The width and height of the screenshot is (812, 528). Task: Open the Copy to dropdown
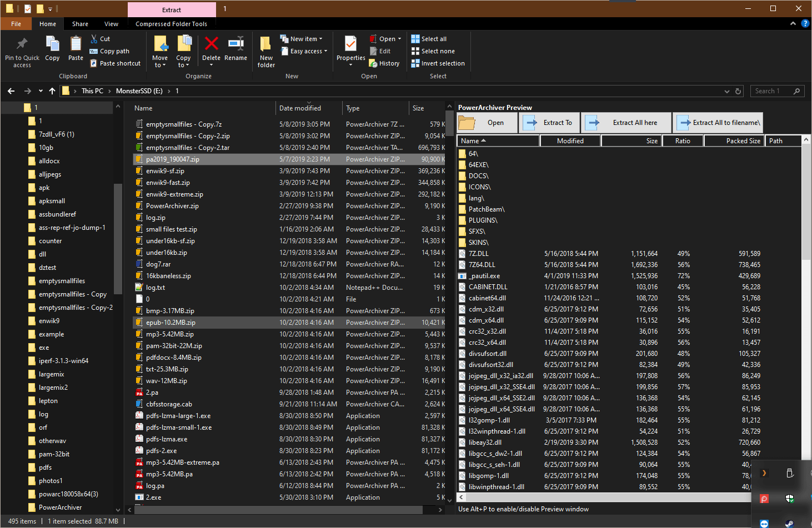click(183, 62)
